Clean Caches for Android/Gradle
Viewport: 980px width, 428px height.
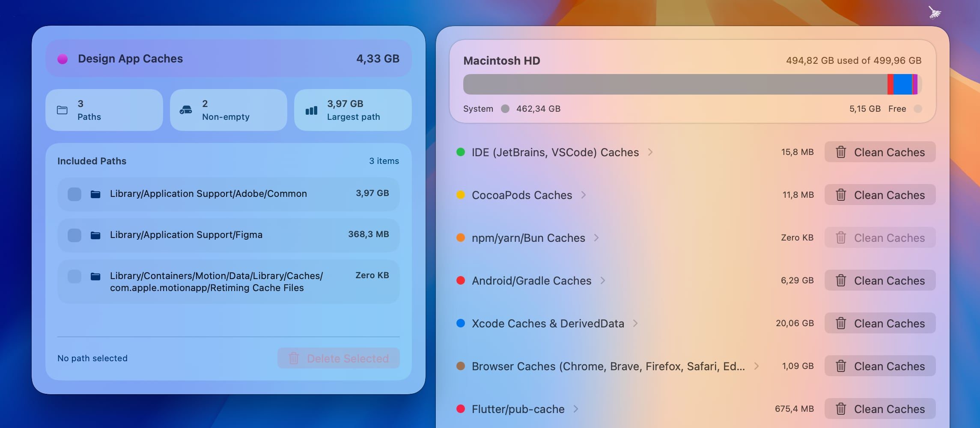(880, 280)
